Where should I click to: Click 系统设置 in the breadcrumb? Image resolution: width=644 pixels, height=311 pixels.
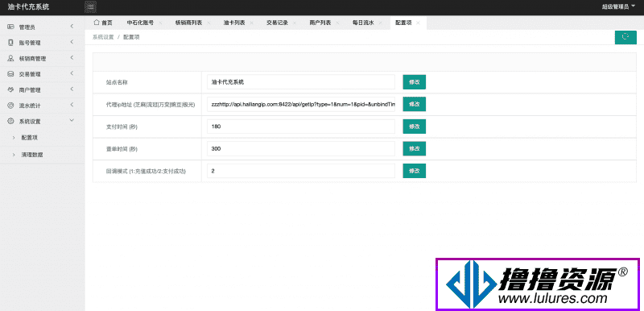103,37
